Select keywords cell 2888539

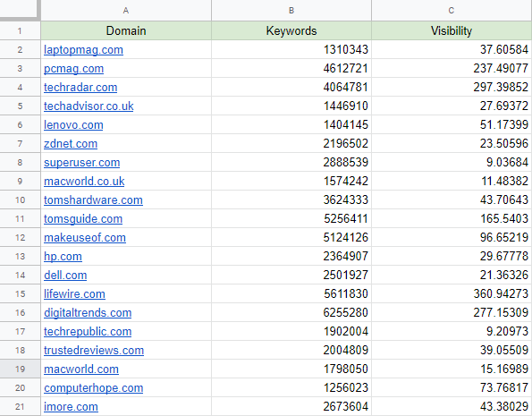[291, 162]
